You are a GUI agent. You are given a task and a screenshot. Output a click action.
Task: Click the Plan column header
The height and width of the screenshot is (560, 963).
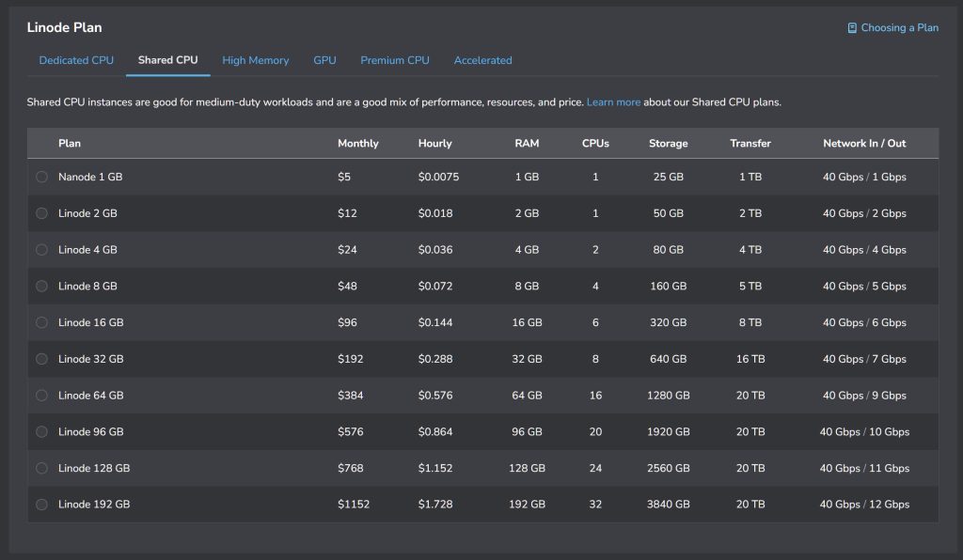[x=70, y=143]
